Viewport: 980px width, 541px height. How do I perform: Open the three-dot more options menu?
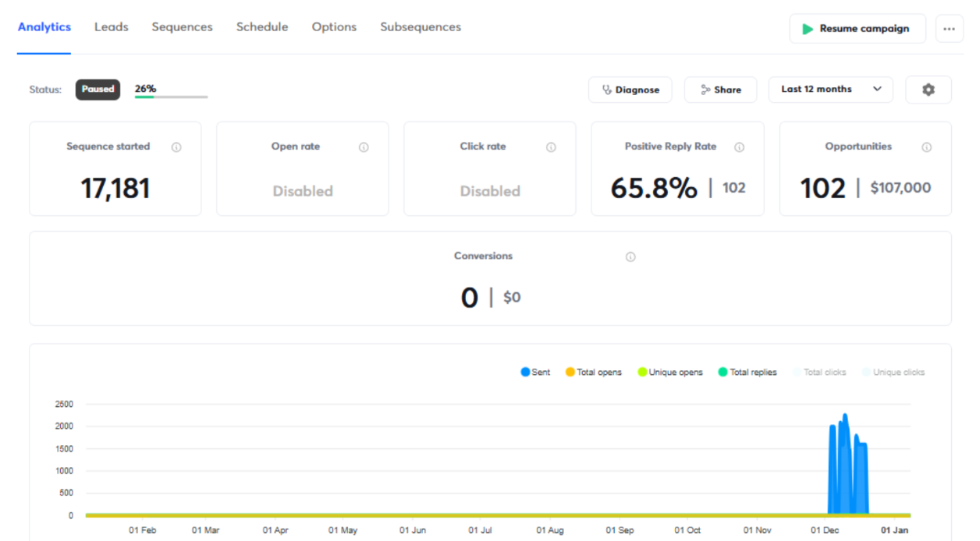click(949, 29)
